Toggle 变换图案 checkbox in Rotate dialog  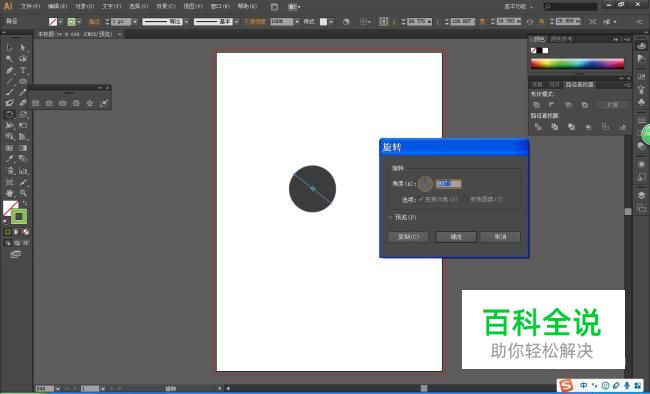click(465, 199)
